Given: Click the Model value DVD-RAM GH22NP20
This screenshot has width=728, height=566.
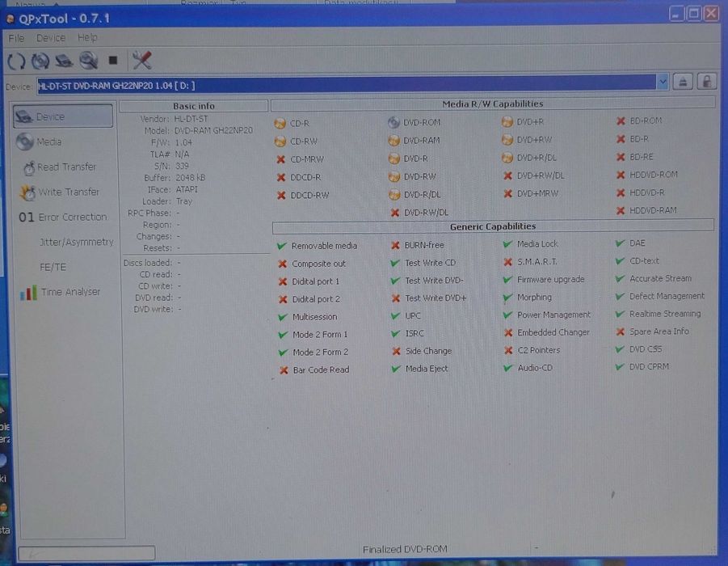Looking at the screenshot, I should pos(213,130).
